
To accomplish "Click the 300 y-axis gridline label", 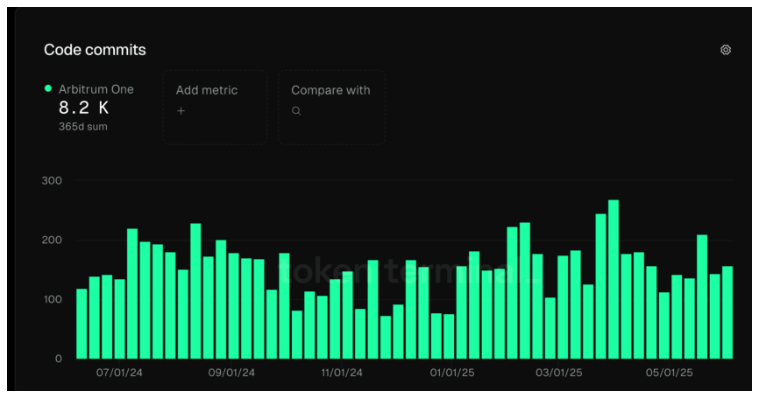I will (x=52, y=181).
